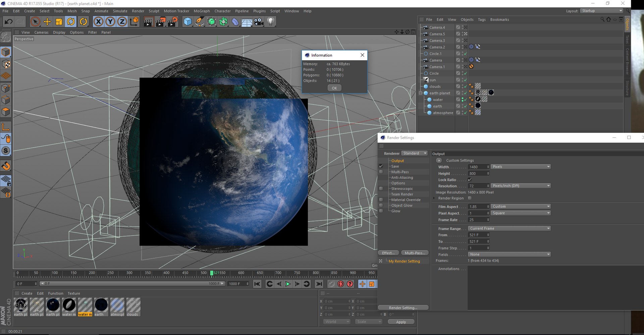644x335 pixels.
Task: Select the sun object in Object Manager
Action: (x=433, y=80)
